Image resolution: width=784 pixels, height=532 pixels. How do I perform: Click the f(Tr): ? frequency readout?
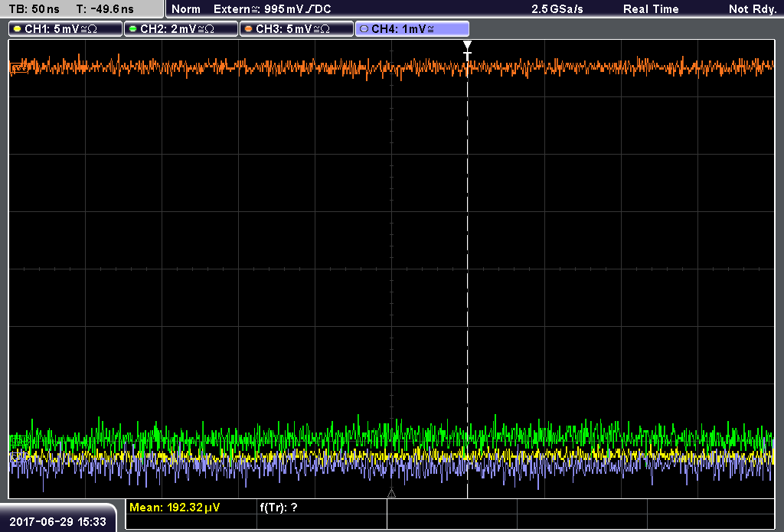(279, 507)
